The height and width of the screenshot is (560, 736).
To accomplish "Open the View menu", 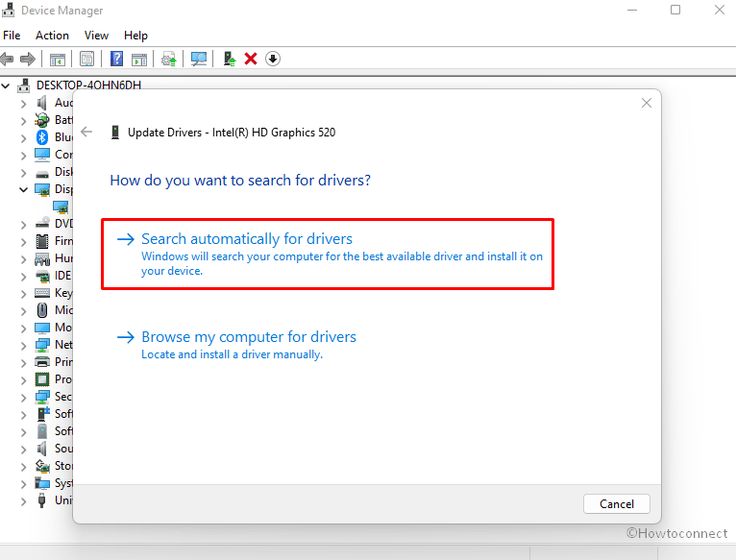I will click(96, 36).
